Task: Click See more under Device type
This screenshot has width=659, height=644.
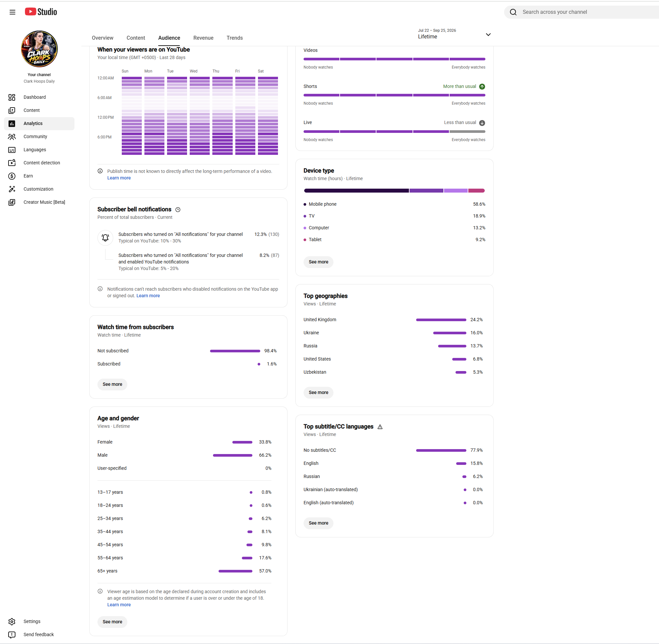Action: tap(318, 262)
